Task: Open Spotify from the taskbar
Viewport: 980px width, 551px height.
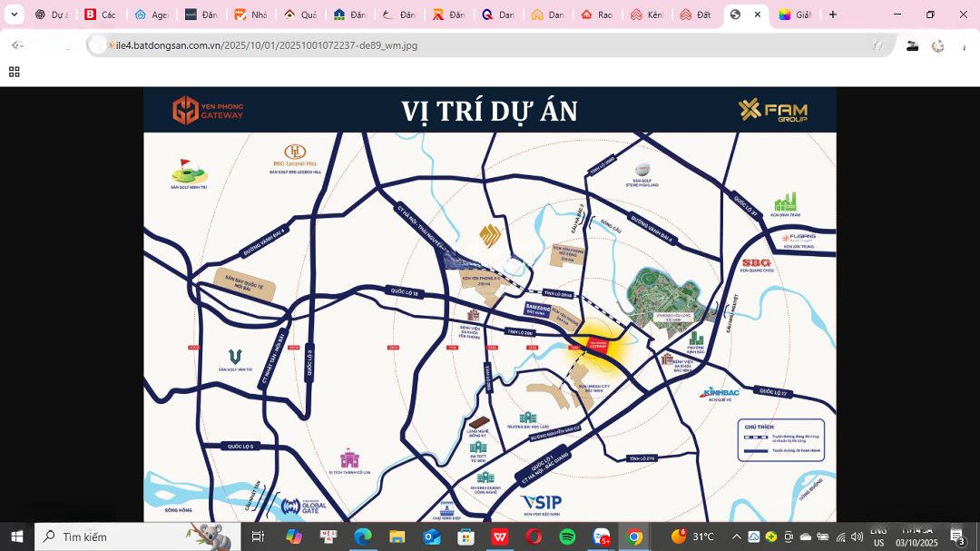Action: [567, 536]
